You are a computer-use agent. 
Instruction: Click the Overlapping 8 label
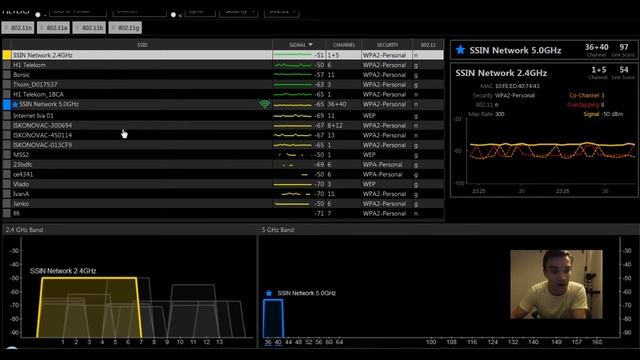click(585, 104)
